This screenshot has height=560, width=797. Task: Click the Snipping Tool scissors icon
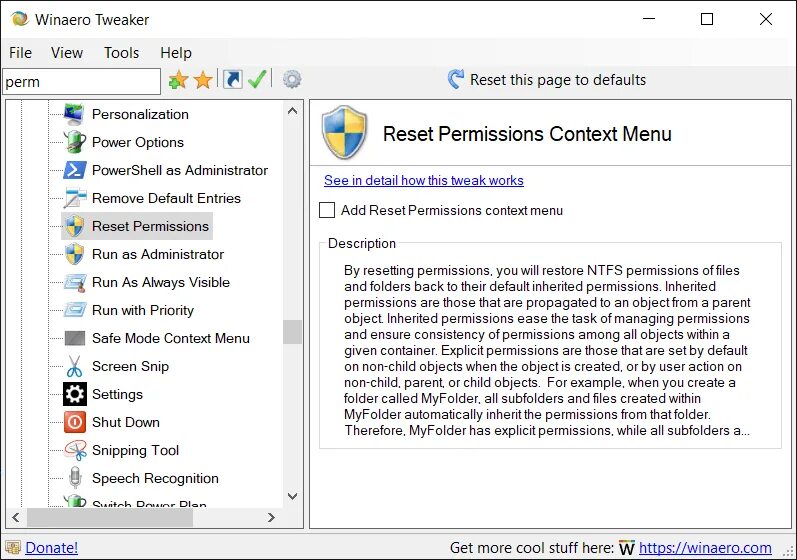75,450
